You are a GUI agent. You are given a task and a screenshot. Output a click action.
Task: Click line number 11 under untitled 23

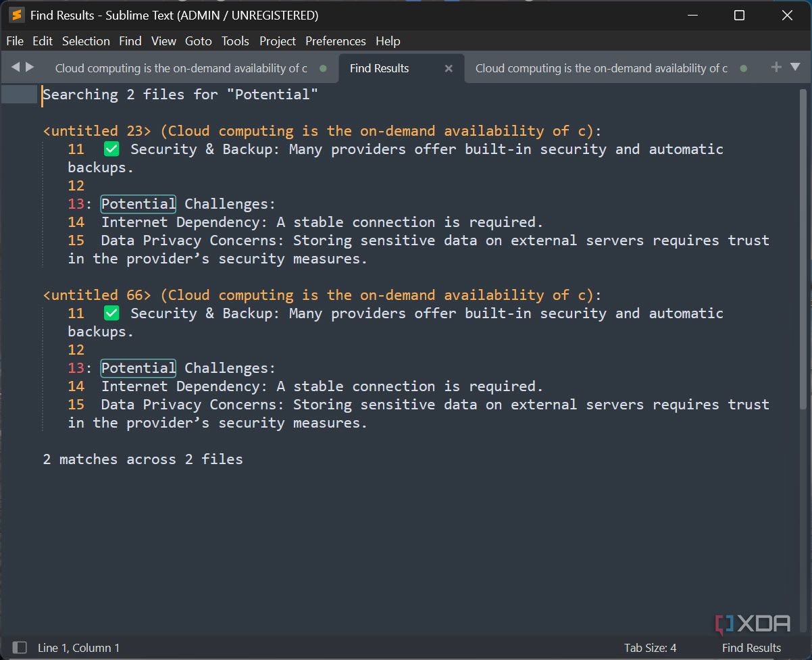coord(76,149)
